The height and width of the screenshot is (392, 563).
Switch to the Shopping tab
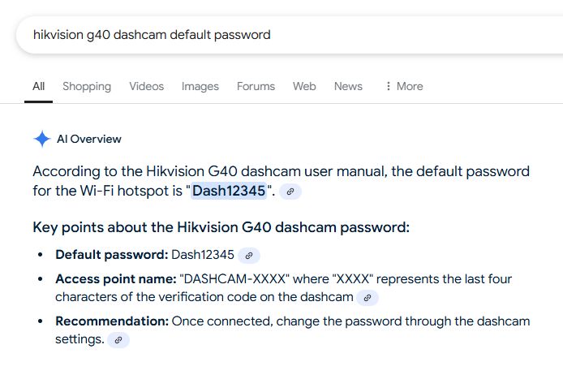pyautogui.click(x=87, y=86)
